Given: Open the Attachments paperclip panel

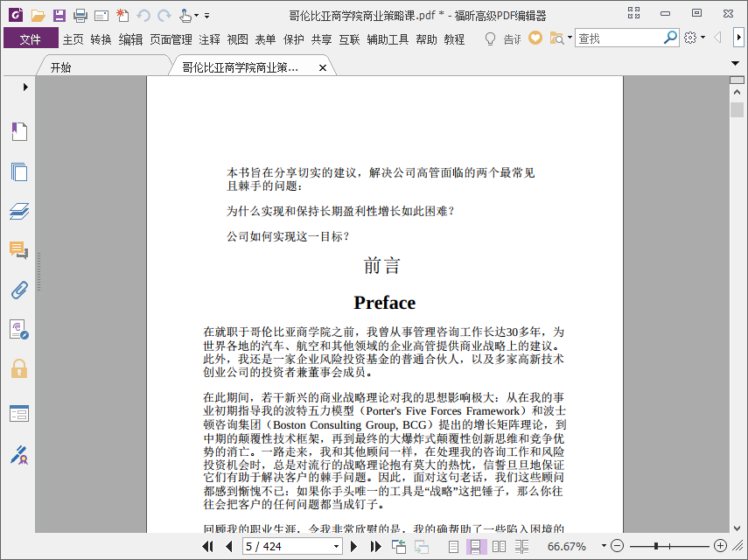Looking at the screenshot, I should point(19,290).
